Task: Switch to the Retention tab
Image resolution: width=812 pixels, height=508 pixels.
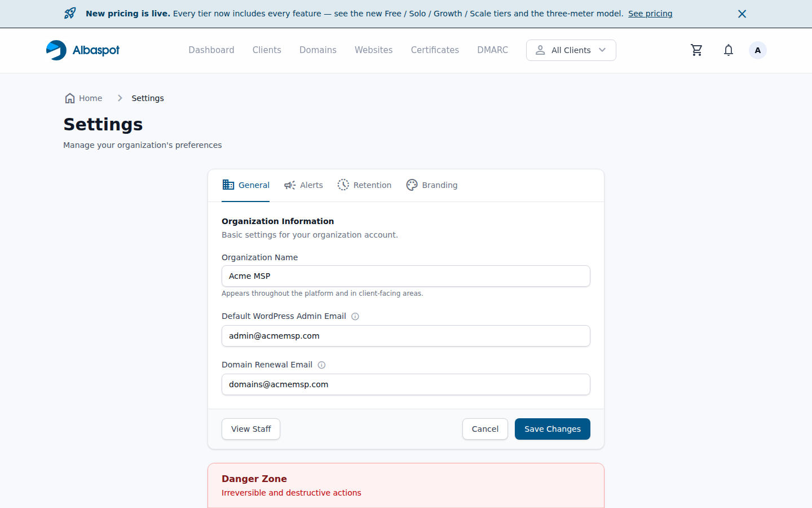Action: [x=364, y=185]
